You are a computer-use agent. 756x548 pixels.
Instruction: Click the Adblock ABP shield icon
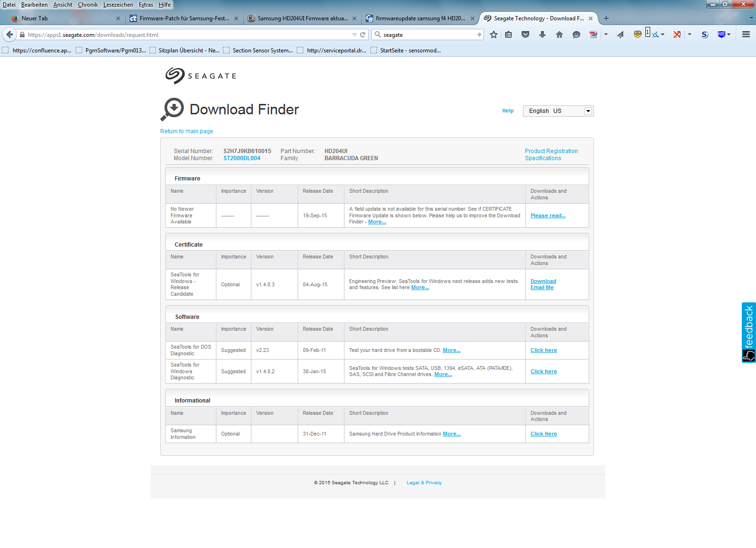click(721, 34)
